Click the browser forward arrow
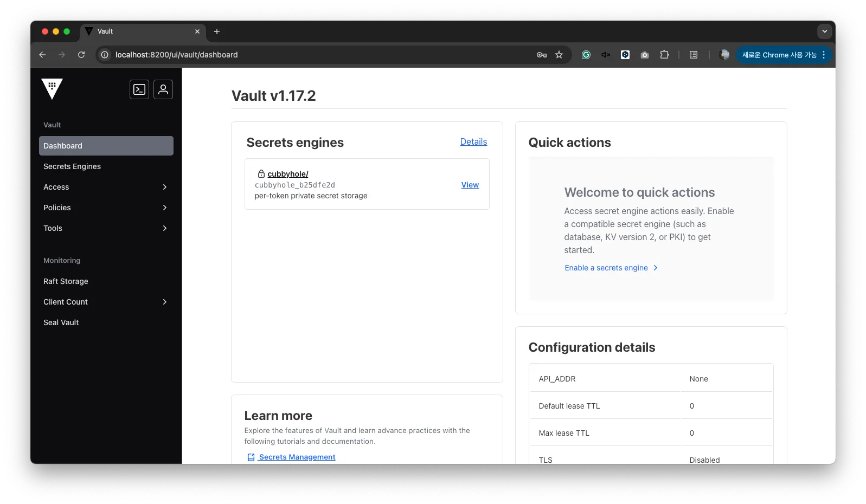 coord(62,55)
